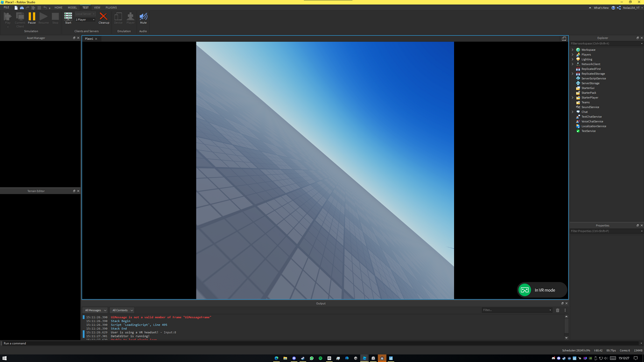Image resolution: width=644 pixels, height=362 pixels.
Task: Select TextChatService in Explorer
Action: click(x=591, y=117)
